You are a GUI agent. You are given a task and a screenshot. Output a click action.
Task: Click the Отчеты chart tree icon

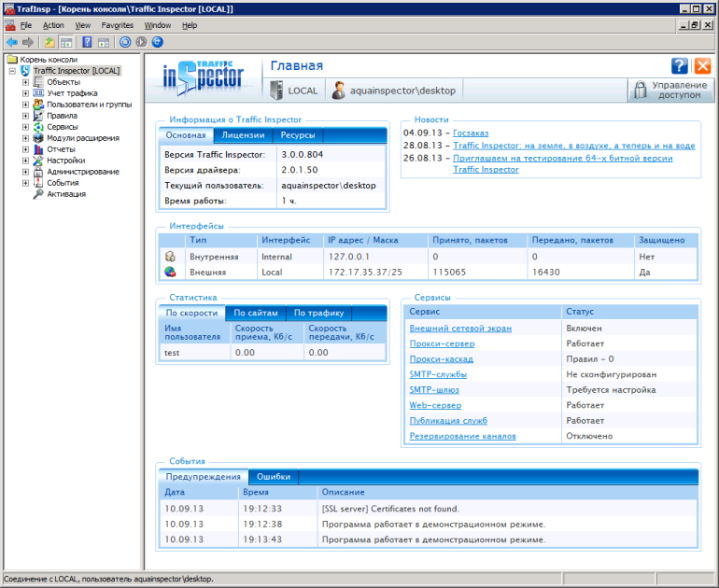tap(38, 149)
